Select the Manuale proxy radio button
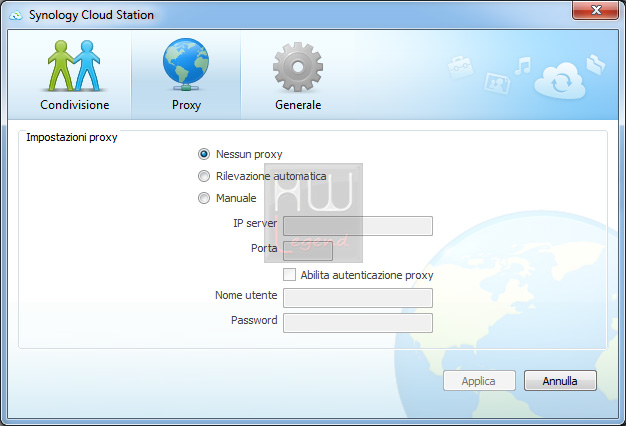This screenshot has width=626, height=426. pyautogui.click(x=204, y=198)
